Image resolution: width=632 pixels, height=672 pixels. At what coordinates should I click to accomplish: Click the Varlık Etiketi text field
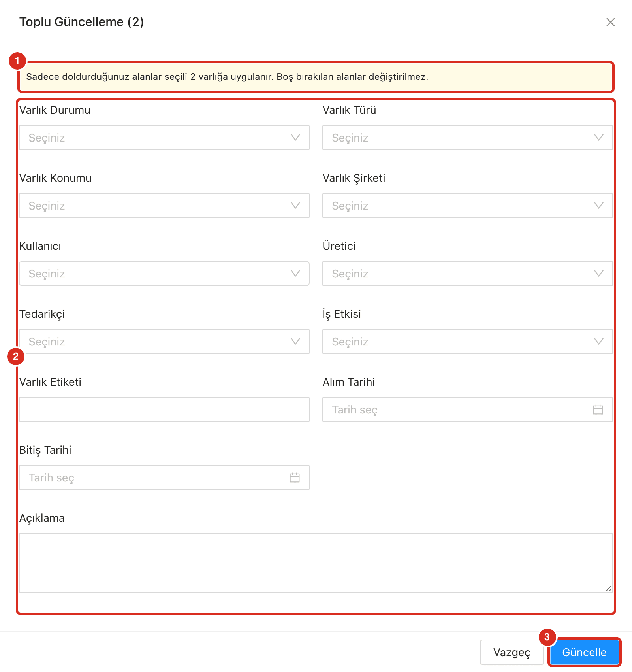164,410
